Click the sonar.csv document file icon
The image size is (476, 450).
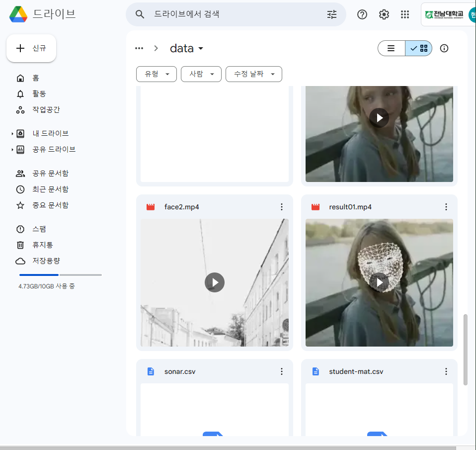[151, 371]
